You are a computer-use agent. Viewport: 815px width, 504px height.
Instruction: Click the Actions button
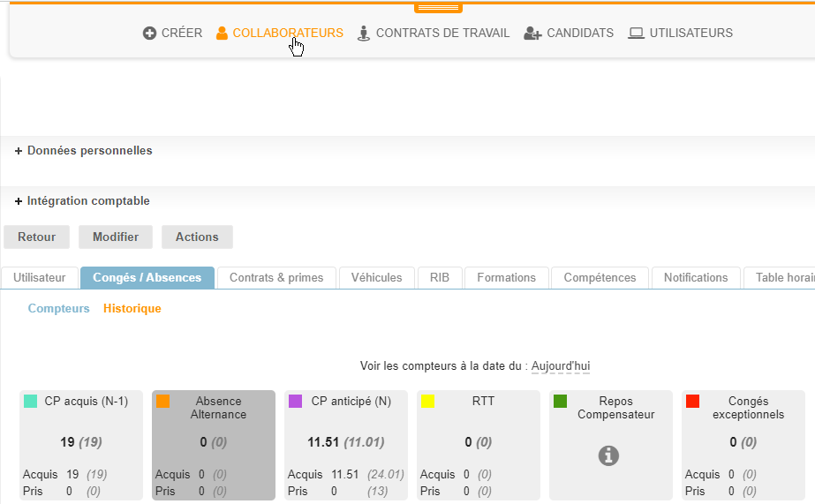[197, 237]
